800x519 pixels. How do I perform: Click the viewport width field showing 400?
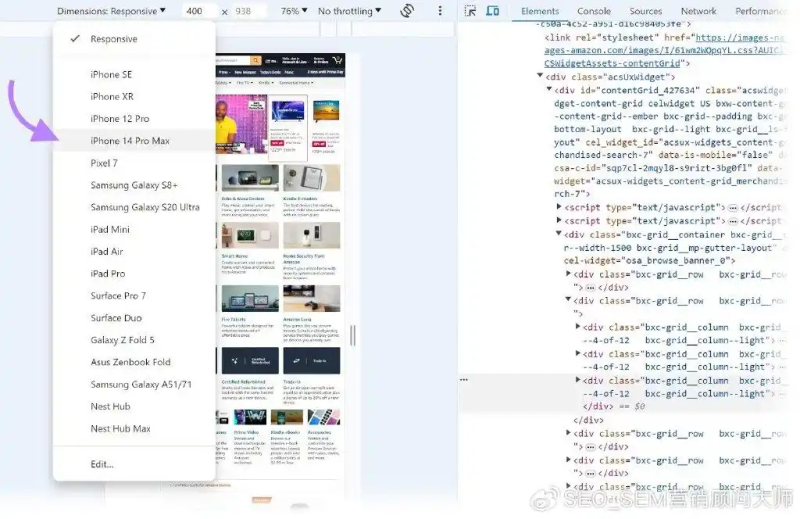(x=194, y=11)
